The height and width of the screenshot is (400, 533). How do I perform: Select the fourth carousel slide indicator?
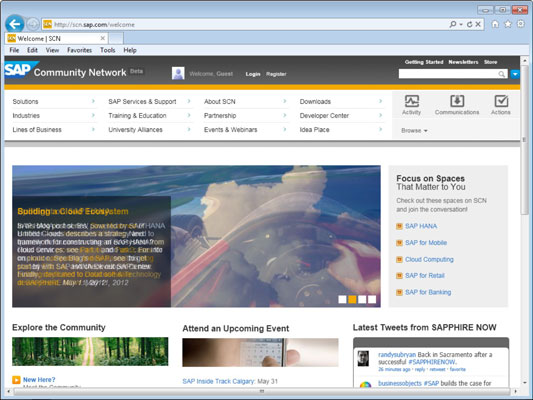[372, 299]
